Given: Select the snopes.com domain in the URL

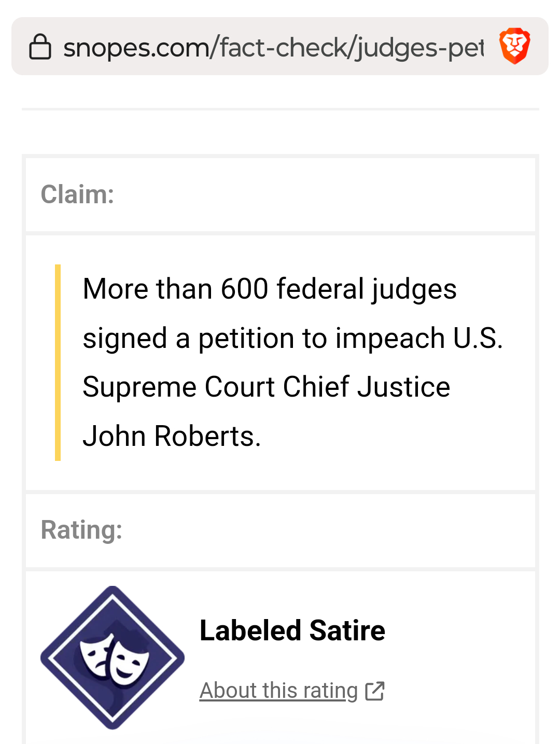Looking at the screenshot, I should (135, 48).
